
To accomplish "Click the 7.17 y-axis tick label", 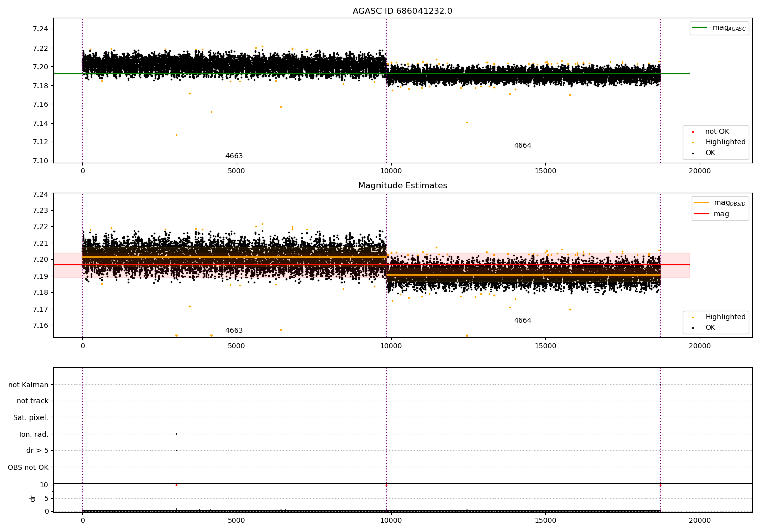I will point(40,310).
